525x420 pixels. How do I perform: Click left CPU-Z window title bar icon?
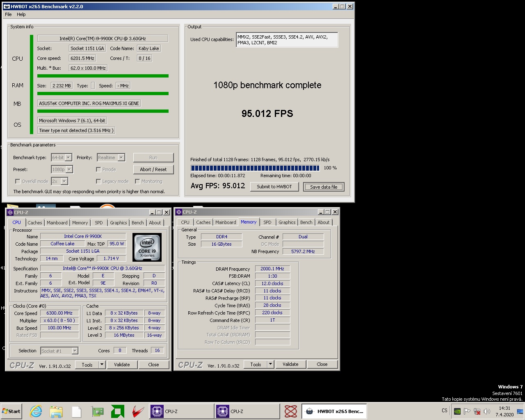10,212
